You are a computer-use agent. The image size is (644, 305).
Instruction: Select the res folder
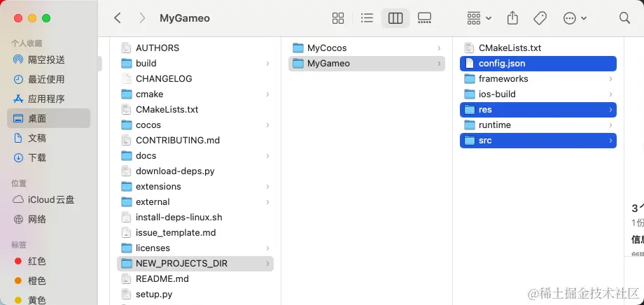(x=538, y=110)
